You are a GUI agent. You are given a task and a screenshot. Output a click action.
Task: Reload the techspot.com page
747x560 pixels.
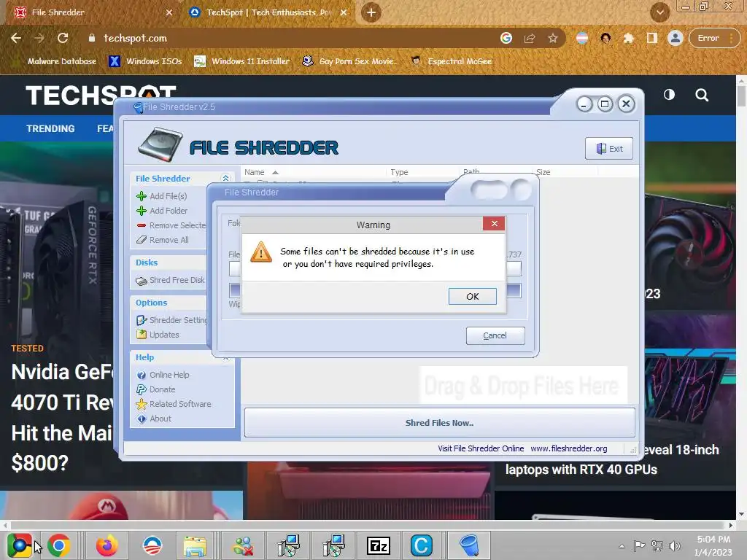tap(63, 38)
